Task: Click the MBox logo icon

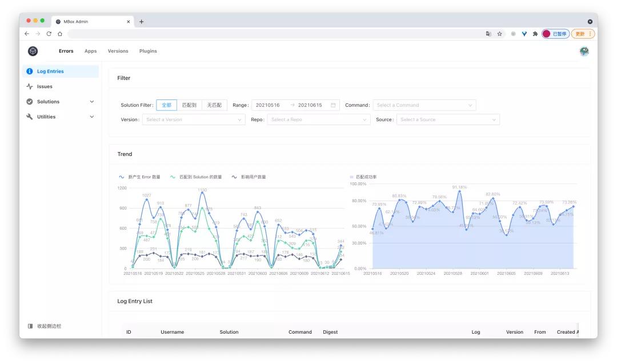Action: pos(33,51)
